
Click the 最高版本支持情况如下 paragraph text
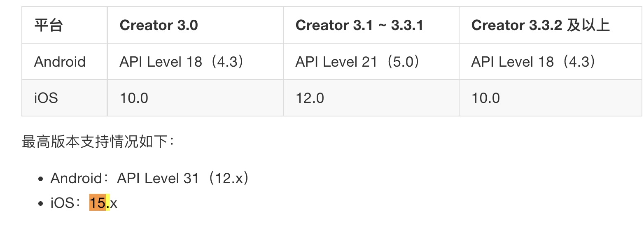[x=99, y=142]
